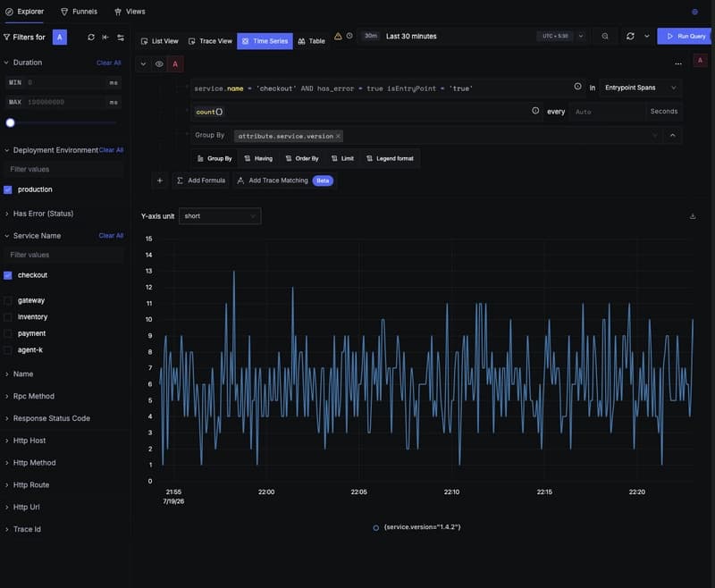Open info icon next to filter expression

click(x=577, y=87)
